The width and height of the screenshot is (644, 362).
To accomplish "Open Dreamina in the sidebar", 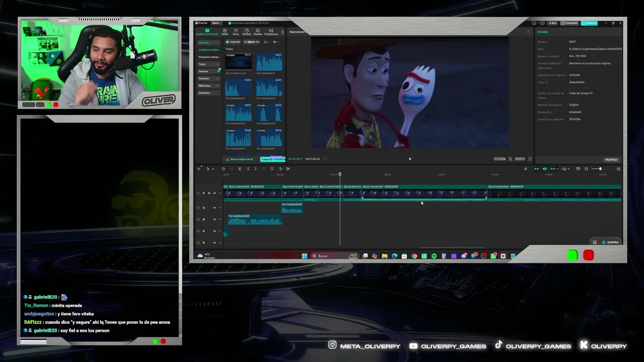I will 208,93.
